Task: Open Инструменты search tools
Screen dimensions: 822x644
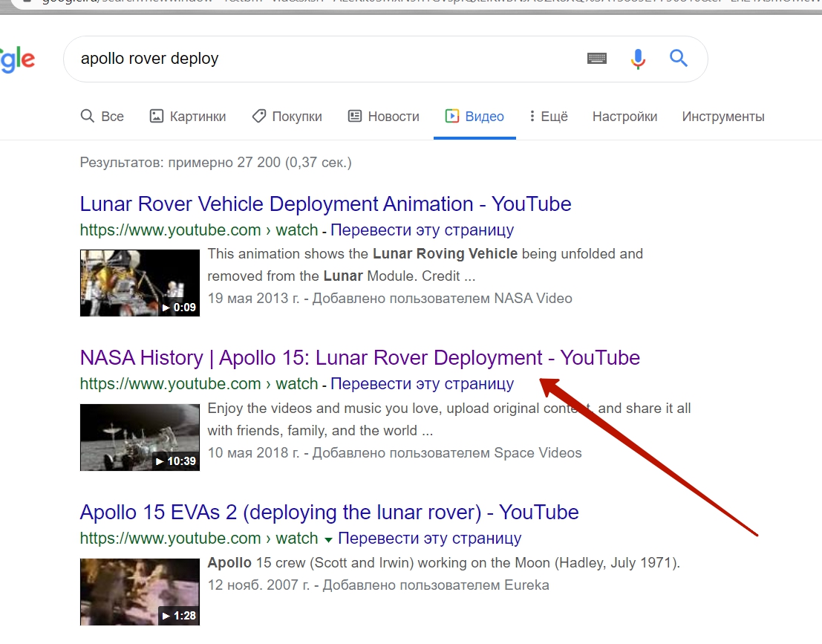Action: (x=723, y=117)
